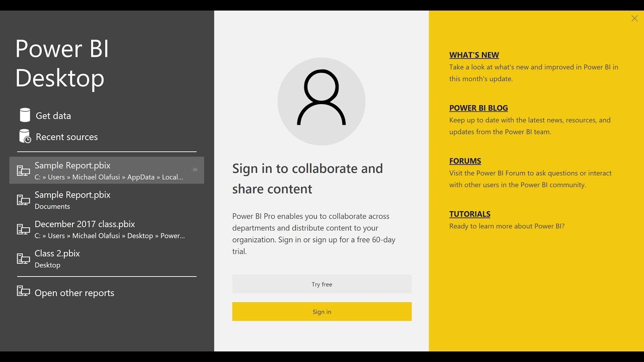This screenshot has height=362, width=644.
Task: Open the December 2017 class.pbix report
Action: tap(107, 229)
